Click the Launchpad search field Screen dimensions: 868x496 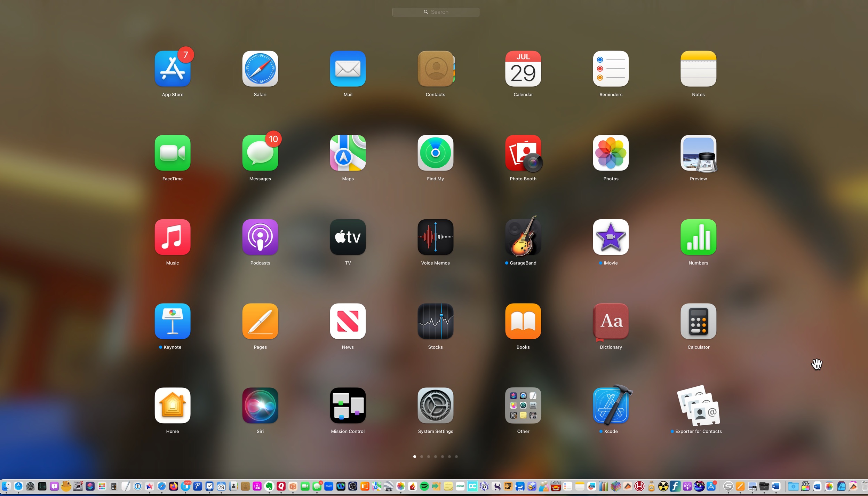click(436, 12)
